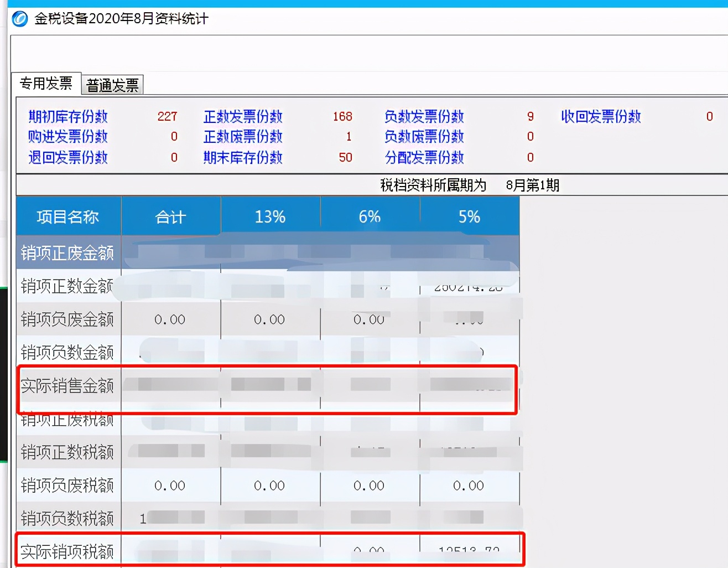Switch to the 普通发票 tab
This screenshot has width=728, height=568.
click(x=112, y=85)
